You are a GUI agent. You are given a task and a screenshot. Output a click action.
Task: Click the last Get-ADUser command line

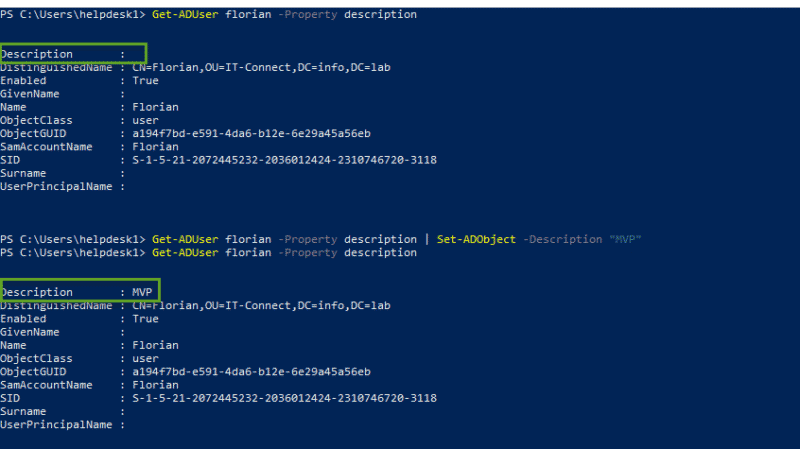pos(284,253)
